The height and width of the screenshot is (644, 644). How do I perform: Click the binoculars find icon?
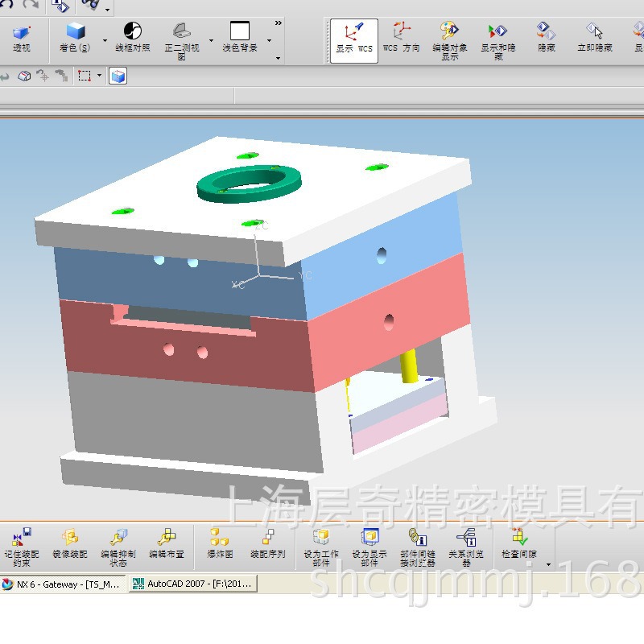click(91, 5)
